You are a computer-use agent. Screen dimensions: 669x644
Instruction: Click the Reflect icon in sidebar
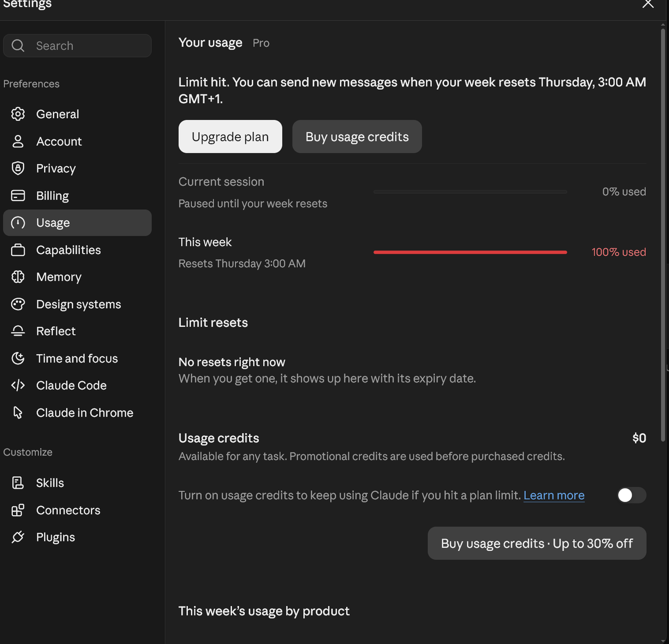coord(18,331)
